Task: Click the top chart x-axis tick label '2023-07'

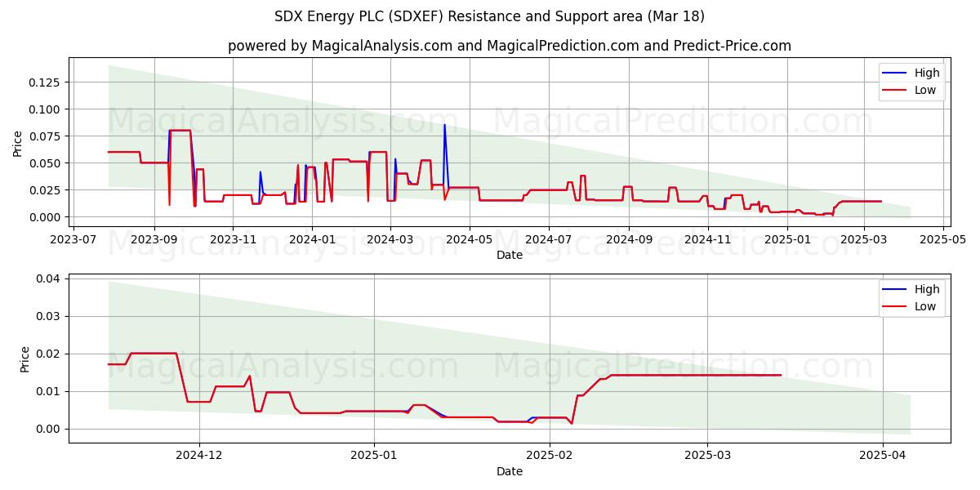Action: [74, 240]
